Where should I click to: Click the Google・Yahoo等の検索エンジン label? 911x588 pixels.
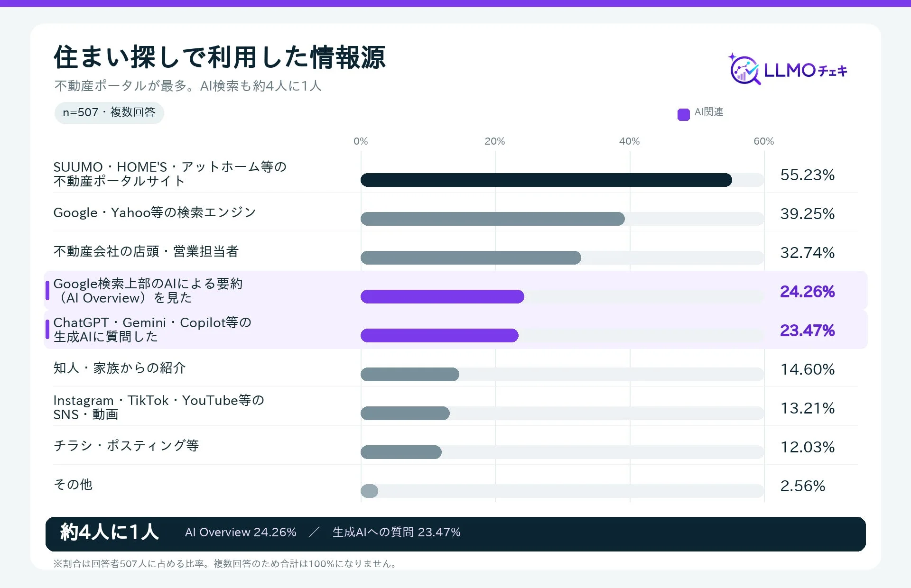coord(155,212)
